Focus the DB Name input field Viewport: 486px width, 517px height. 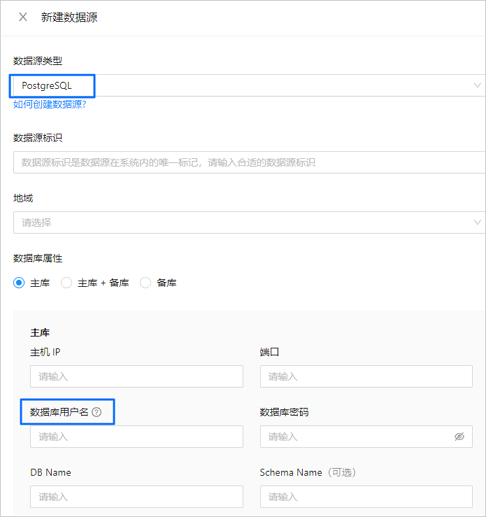tap(137, 497)
